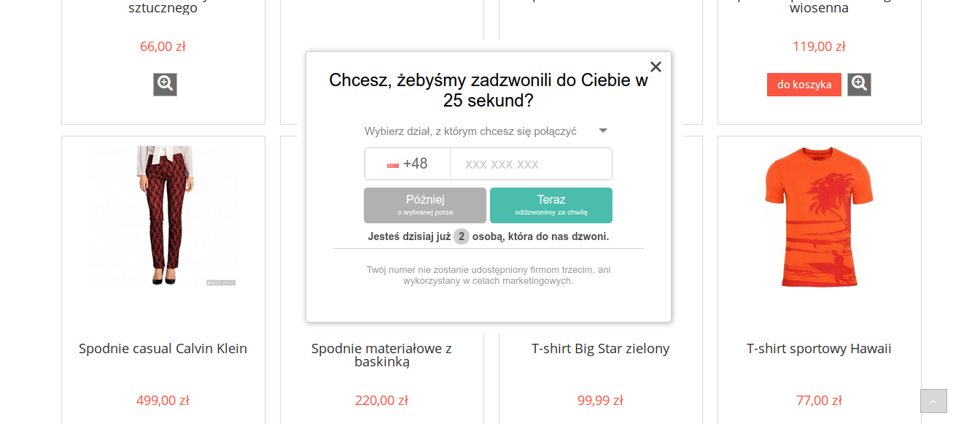The height and width of the screenshot is (424, 980).
Task: Click magnifier icon under 66,00 zł product
Action: tap(165, 85)
